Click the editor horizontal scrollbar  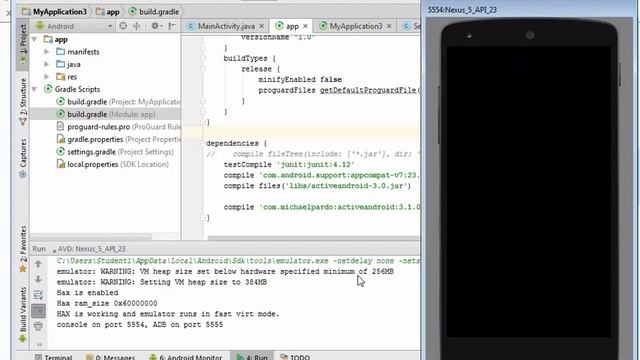(x=313, y=238)
